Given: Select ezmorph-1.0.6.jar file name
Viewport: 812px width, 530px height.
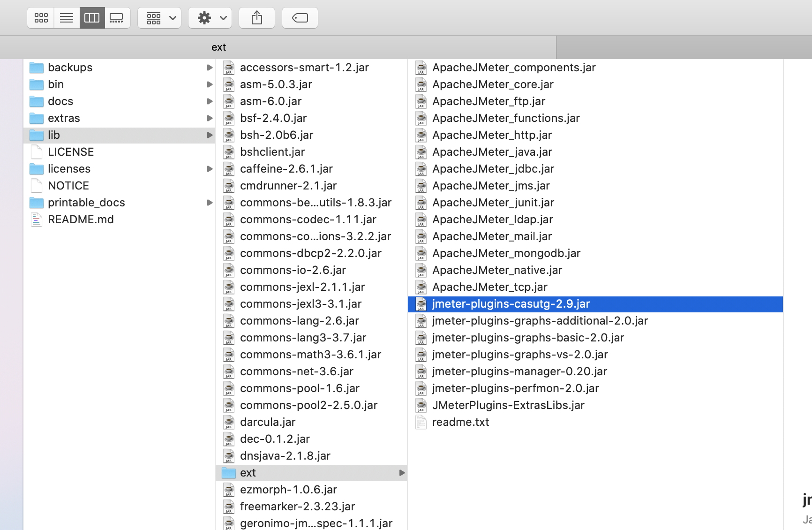Looking at the screenshot, I should tap(288, 490).
